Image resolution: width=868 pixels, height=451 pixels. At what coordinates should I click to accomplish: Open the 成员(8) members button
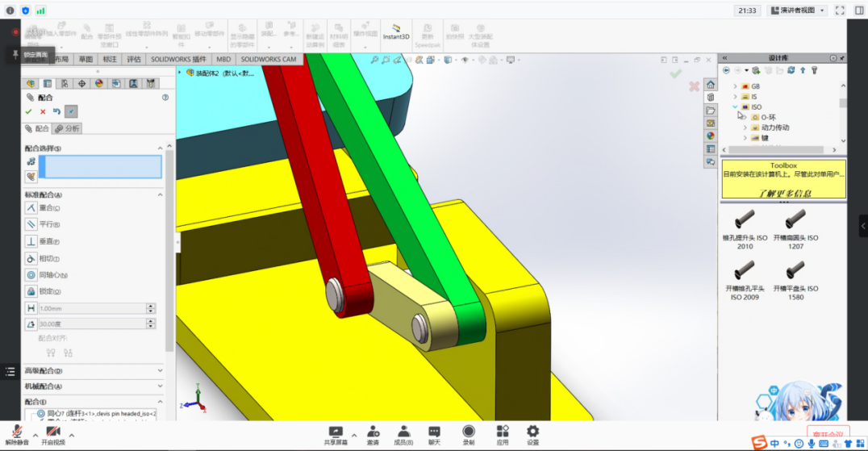click(403, 436)
